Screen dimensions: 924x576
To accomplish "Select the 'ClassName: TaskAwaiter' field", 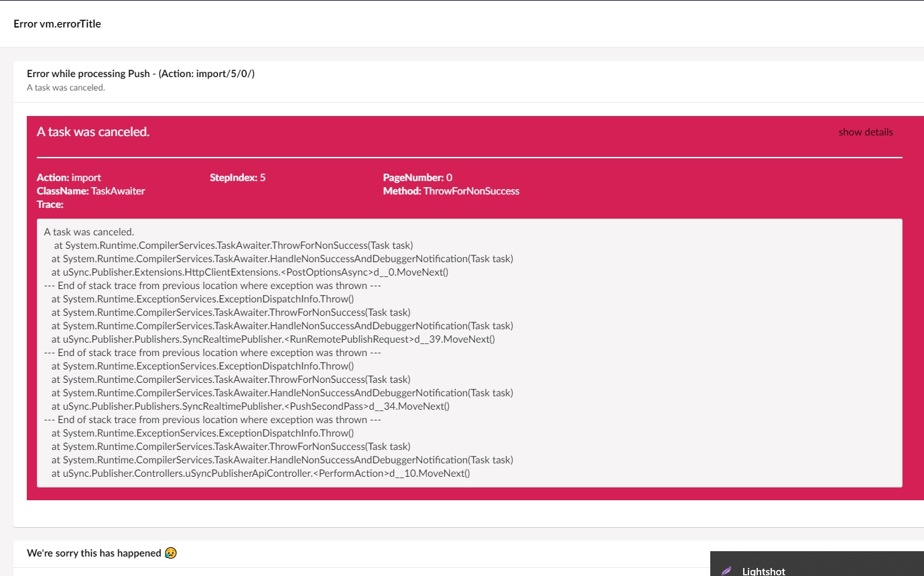I will pos(91,191).
